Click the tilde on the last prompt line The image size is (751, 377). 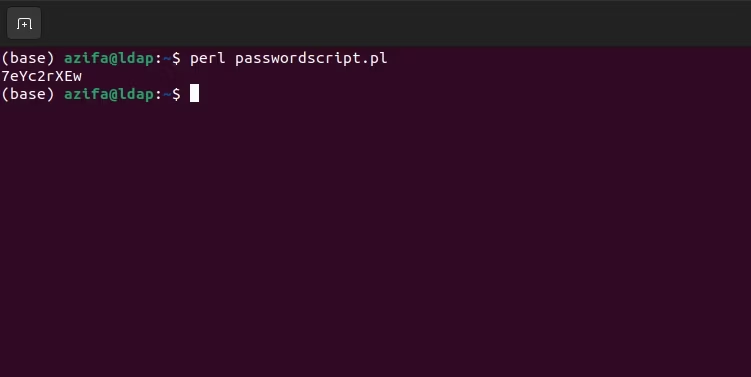[167, 94]
